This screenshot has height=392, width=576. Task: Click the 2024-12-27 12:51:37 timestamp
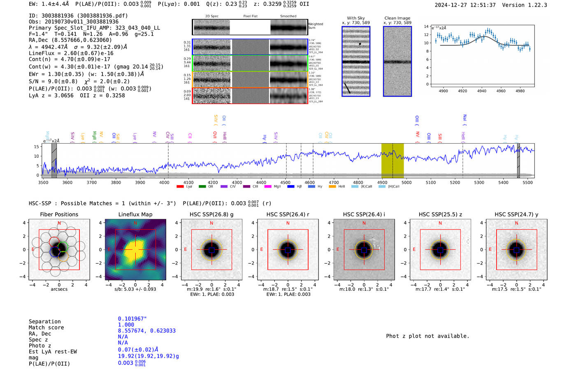pos(465,5)
